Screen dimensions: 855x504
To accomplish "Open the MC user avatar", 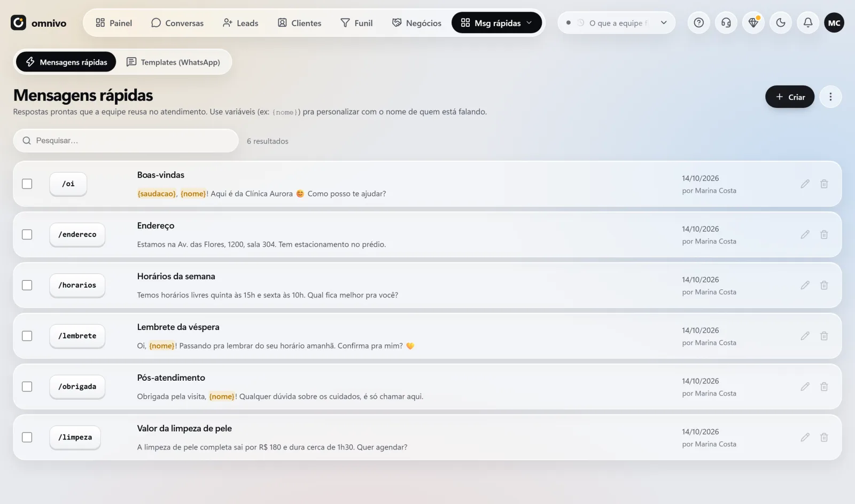I will pyautogui.click(x=834, y=22).
